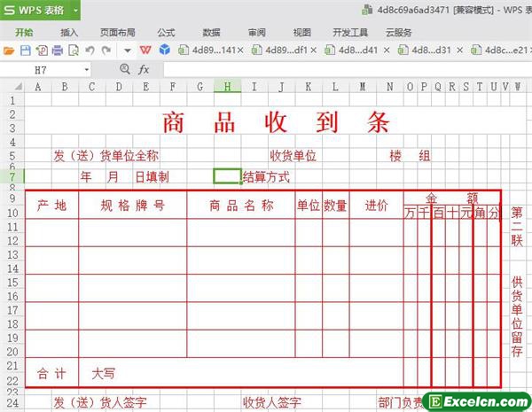Close document tab 4d89...141
532x412 pixels.
(240, 51)
